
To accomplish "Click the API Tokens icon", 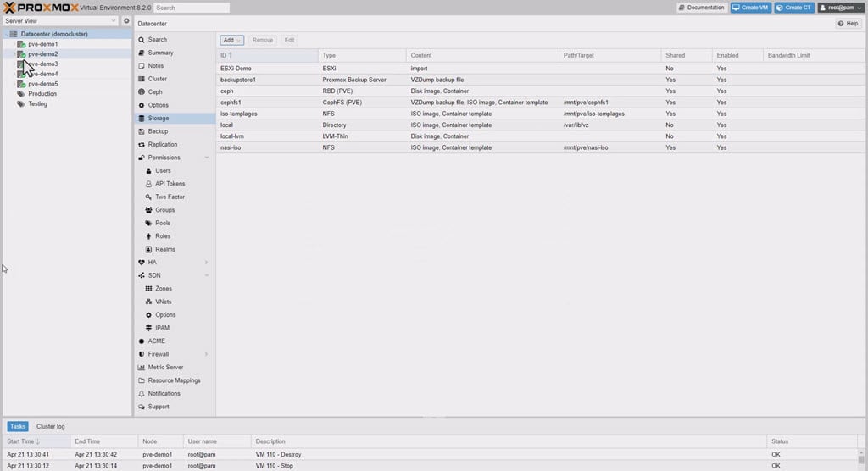I will click(x=148, y=184).
